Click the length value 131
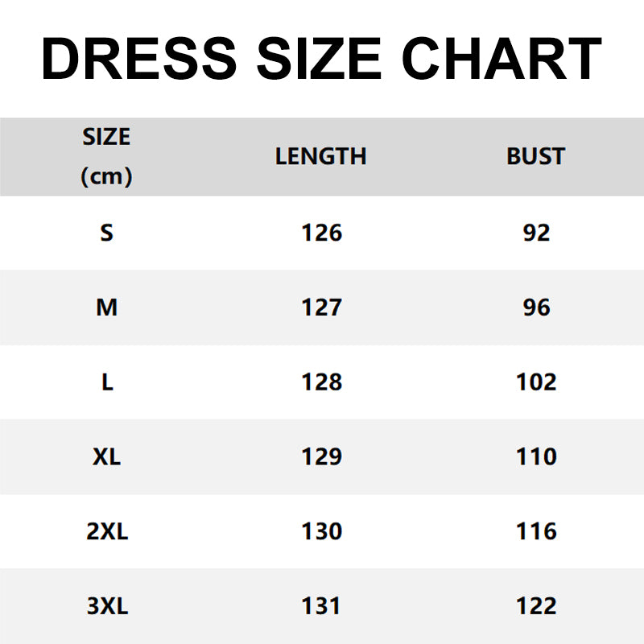The width and height of the screenshot is (644, 644). point(321,606)
